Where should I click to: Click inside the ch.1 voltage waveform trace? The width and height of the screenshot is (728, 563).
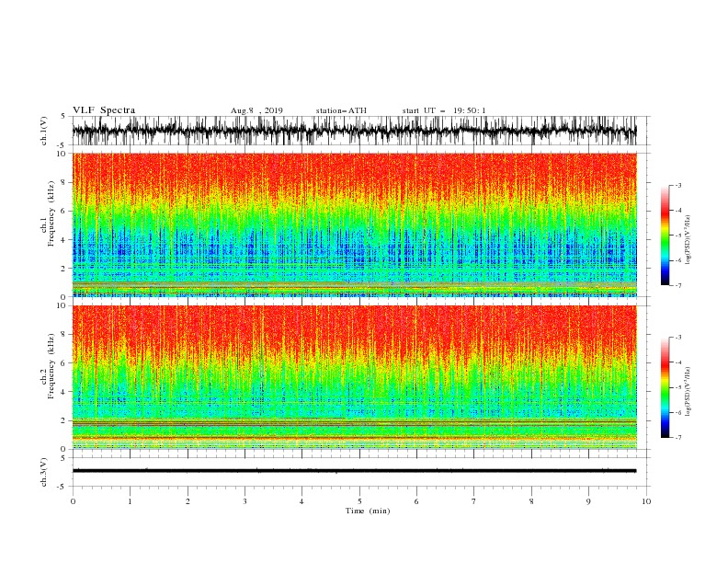click(354, 131)
